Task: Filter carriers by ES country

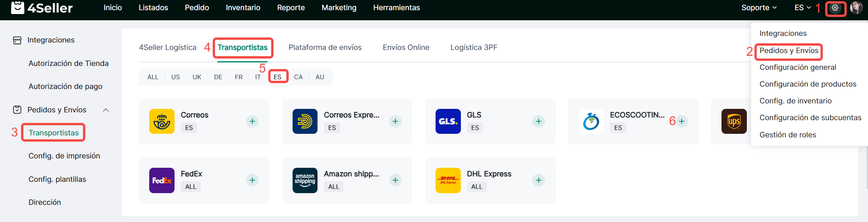Action: coord(277,77)
